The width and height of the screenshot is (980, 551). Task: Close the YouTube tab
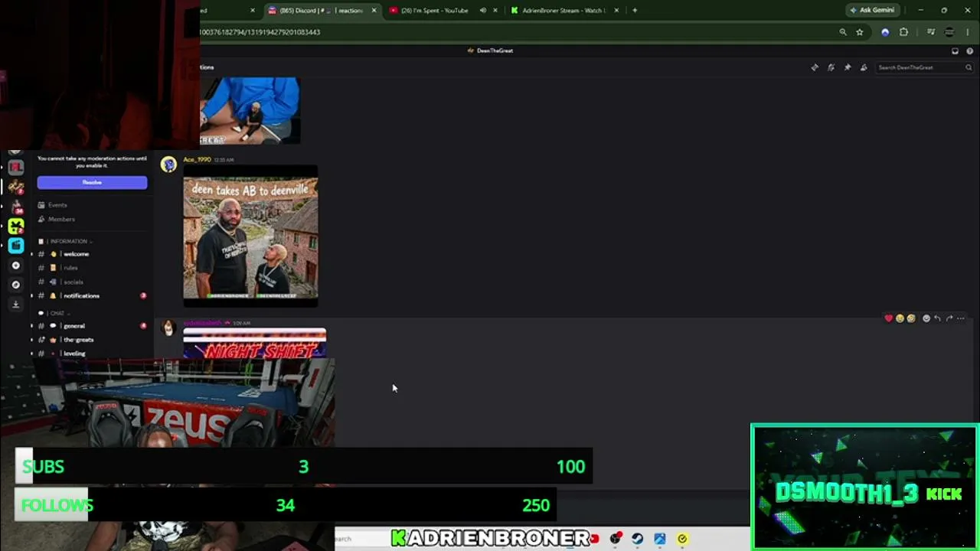[x=495, y=11]
